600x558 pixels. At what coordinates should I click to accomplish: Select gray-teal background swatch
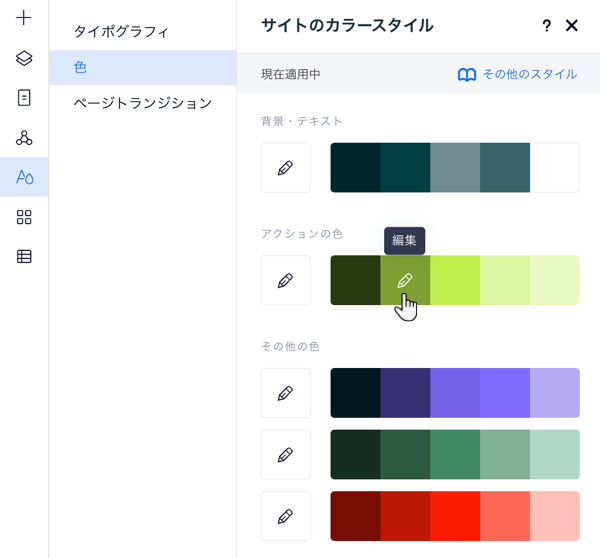point(455,168)
